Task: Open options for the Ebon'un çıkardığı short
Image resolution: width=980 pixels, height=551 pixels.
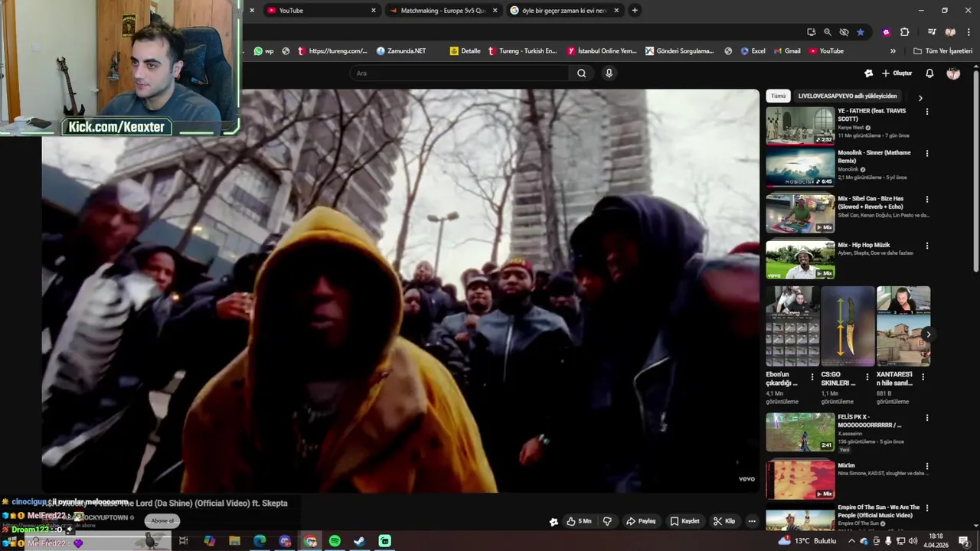Action: tap(812, 377)
